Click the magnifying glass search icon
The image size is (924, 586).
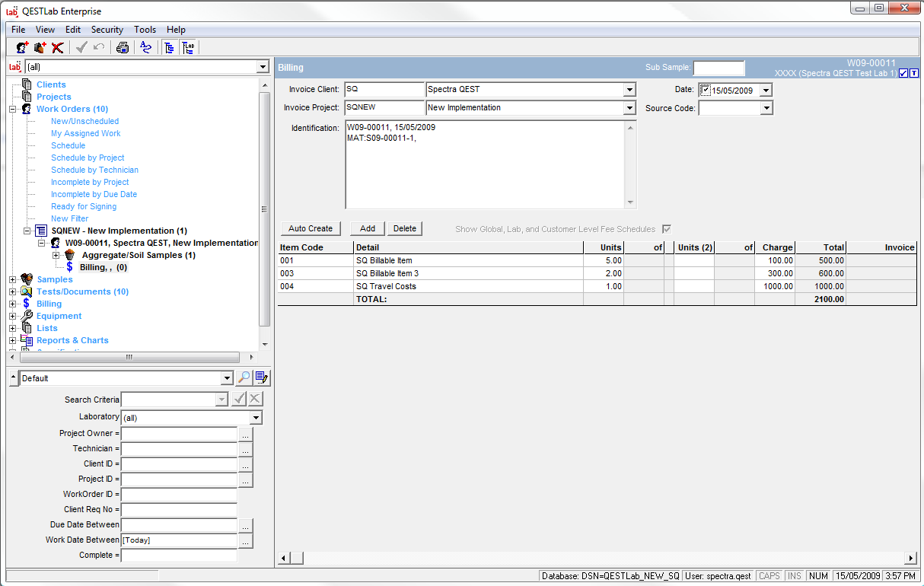pos(244,378)
